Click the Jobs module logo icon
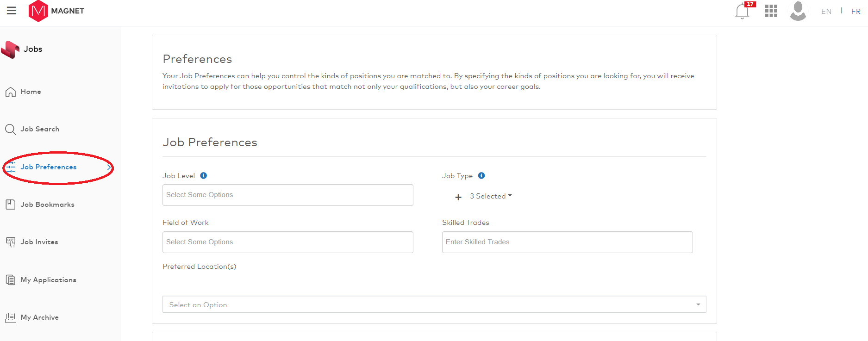Image resolution: width=868 pixels, height=341 pixels. 10,50
